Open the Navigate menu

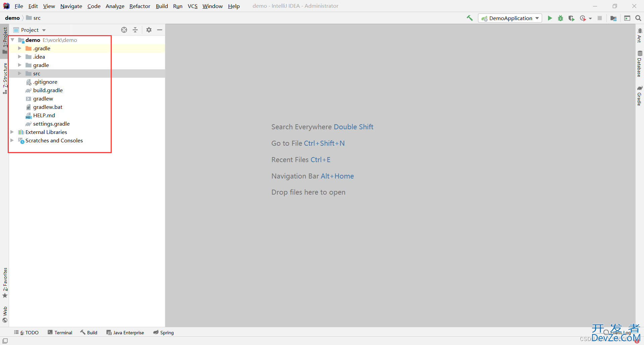(x=71, y=6)
